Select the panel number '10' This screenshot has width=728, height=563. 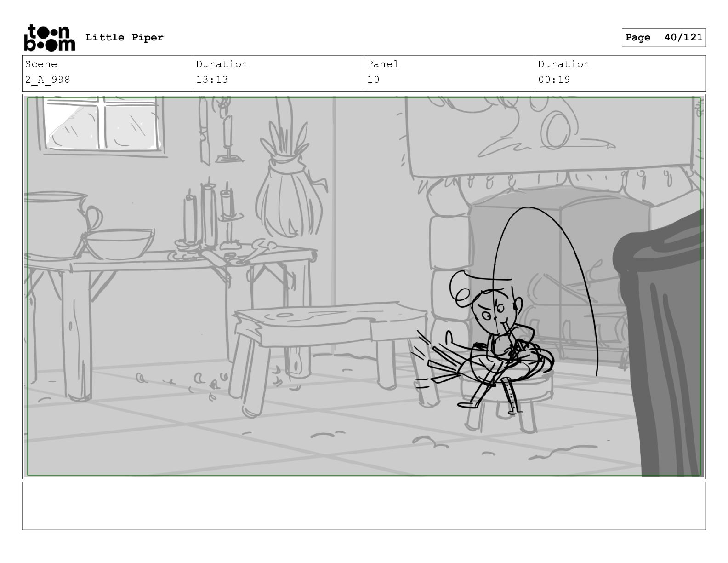[373, 80]
